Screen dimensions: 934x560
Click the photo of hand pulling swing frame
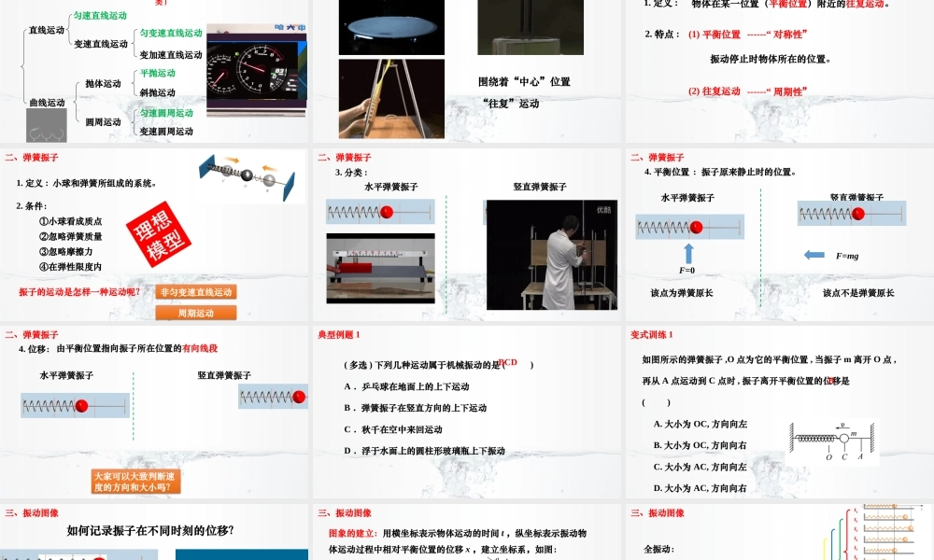click(x=391, y=99)
